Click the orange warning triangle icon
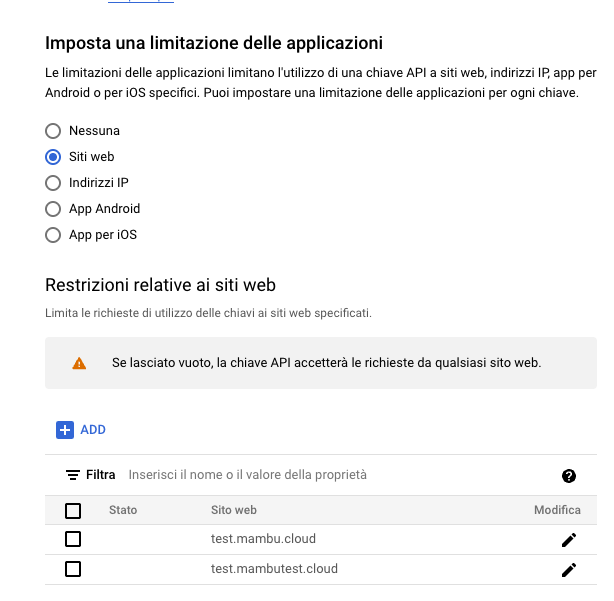Viewport: 614px width, 601px height. pyautogui.click(x=79, y=363)
